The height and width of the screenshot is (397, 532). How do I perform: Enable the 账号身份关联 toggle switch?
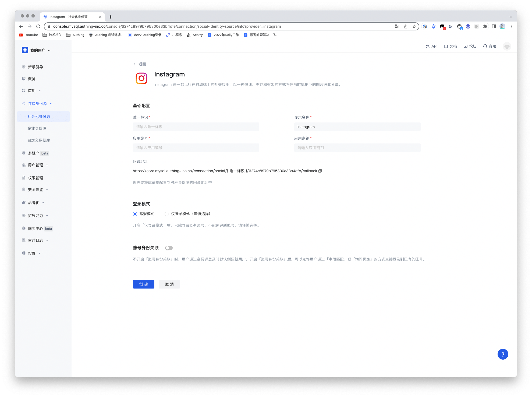click(x=169, y=248)
